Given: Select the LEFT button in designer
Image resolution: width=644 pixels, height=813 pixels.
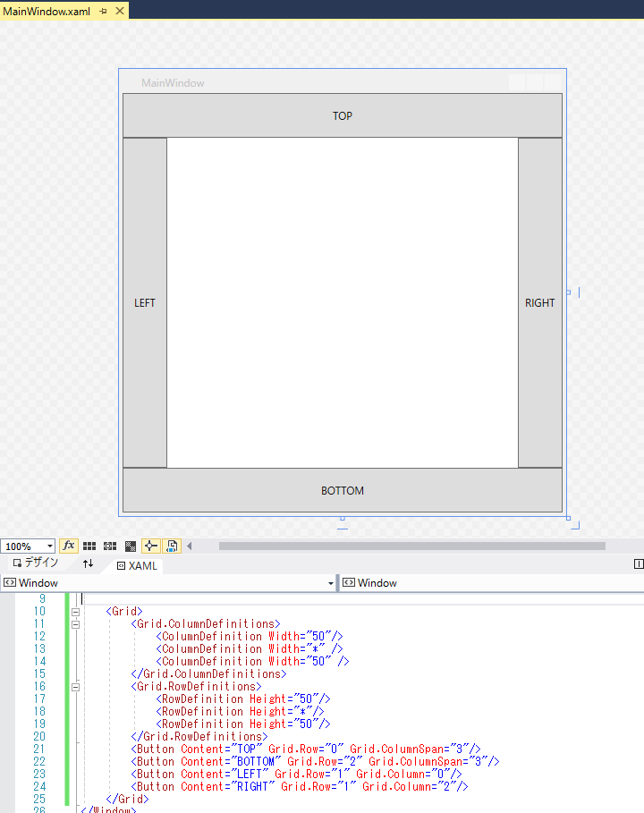Looking at the screenshot, I should pos(145,303).
